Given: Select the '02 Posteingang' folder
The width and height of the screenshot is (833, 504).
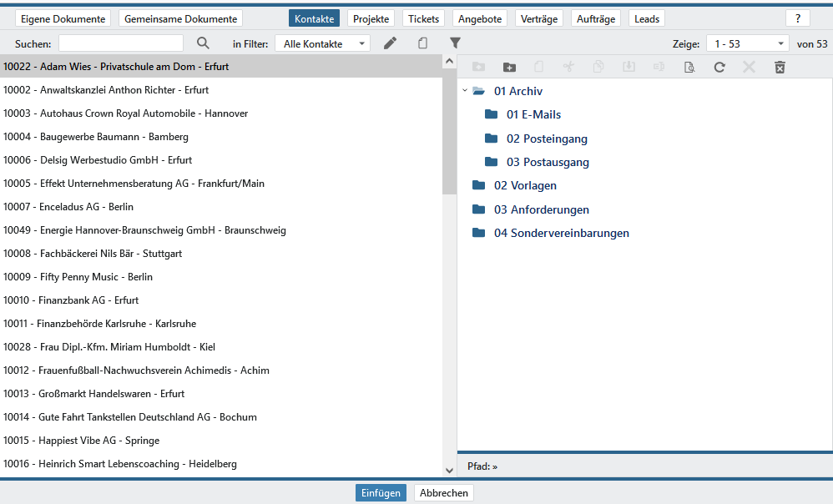Looking at the screenshot, I should [x=547, y=139].
